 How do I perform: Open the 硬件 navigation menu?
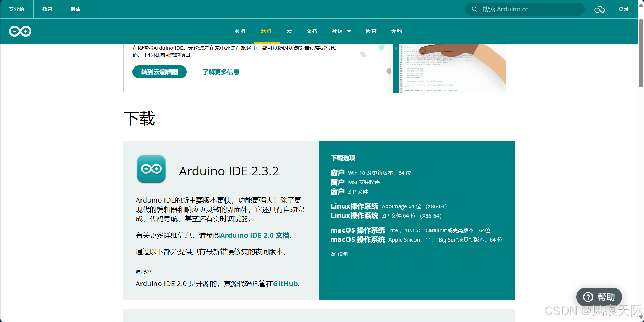coord(241,31)
